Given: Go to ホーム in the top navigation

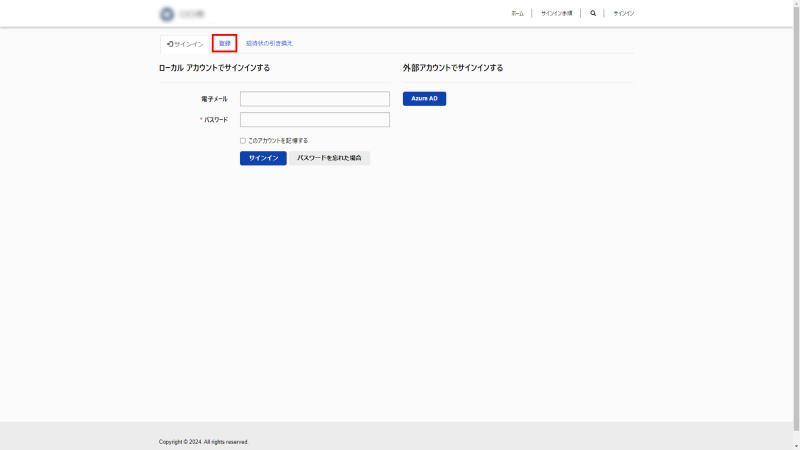Looking at the screenshot, I should pyautogui.click(x=517, y=14).
